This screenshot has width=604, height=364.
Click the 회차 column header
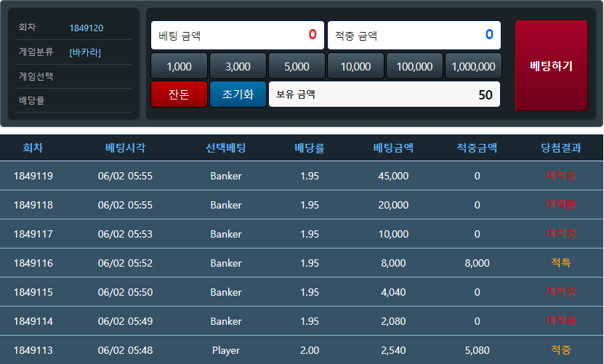click(33, 147)
